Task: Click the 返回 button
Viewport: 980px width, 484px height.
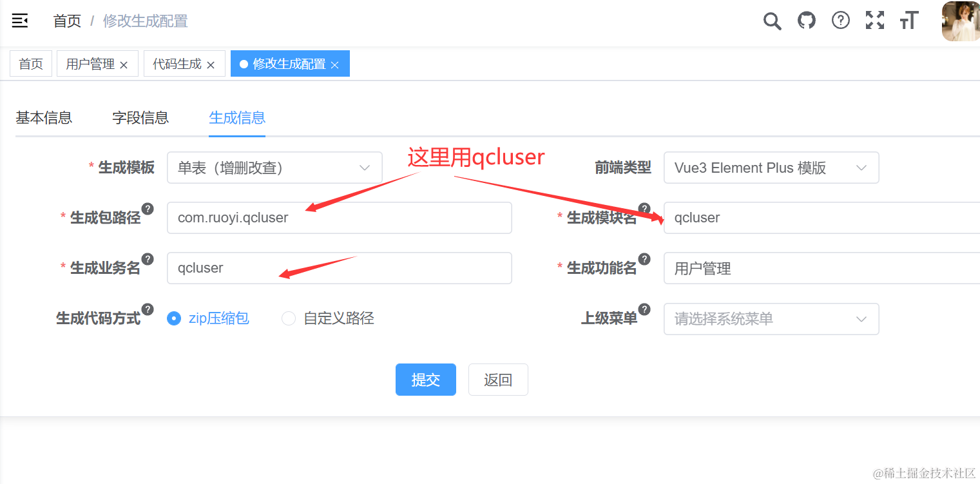Action: [x=498, y=380]
